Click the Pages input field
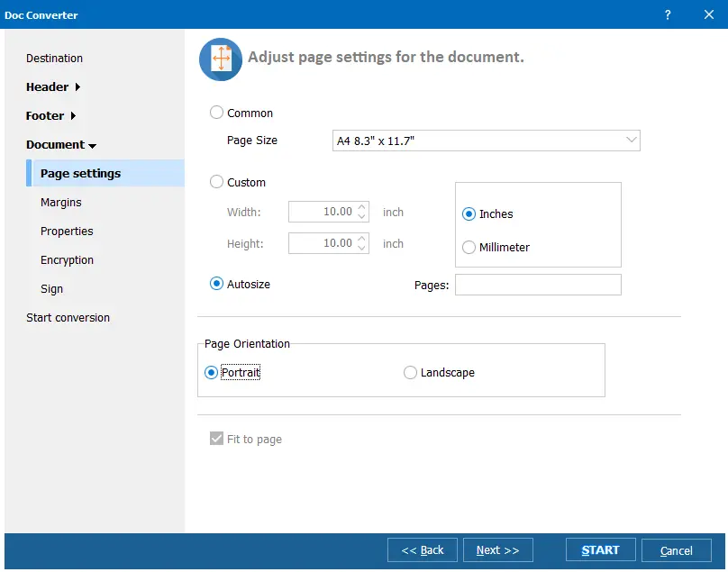 (538, 285)
